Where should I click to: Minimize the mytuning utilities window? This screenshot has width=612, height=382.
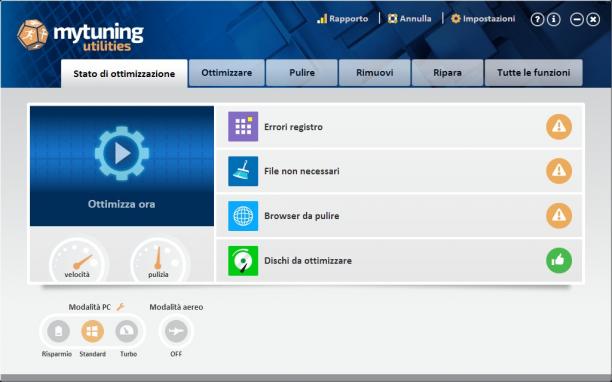point(576,19)
